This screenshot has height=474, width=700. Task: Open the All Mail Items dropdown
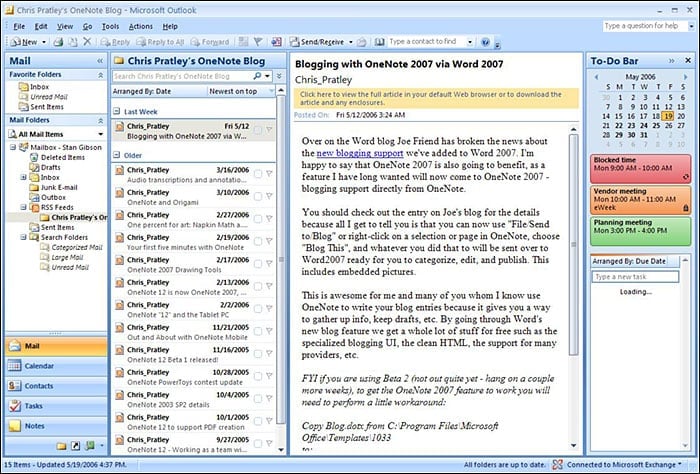[56, 134]
